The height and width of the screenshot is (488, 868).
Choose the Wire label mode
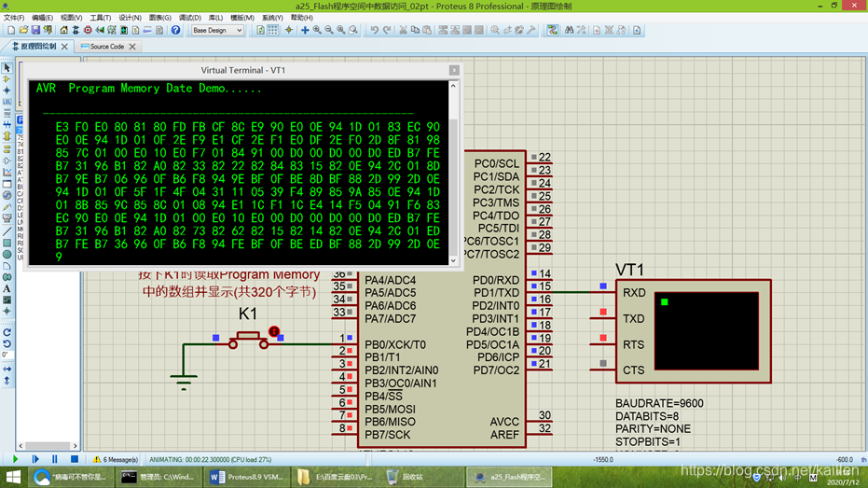point(7,102)
